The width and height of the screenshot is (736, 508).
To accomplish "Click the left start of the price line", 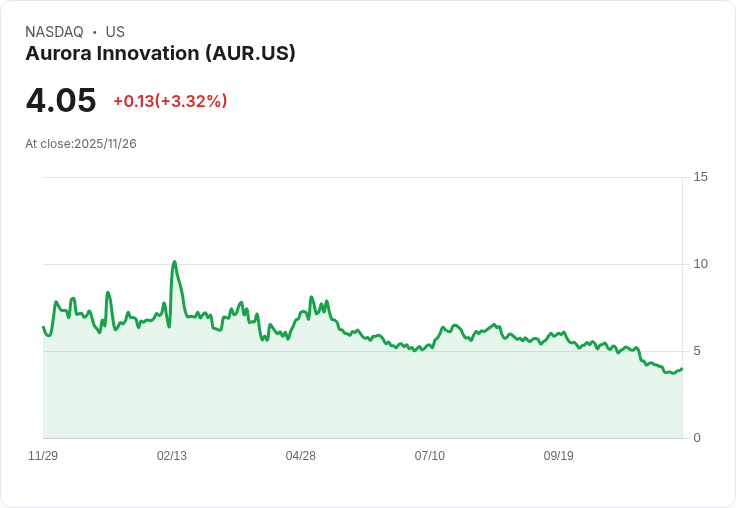I will [43, 327].
